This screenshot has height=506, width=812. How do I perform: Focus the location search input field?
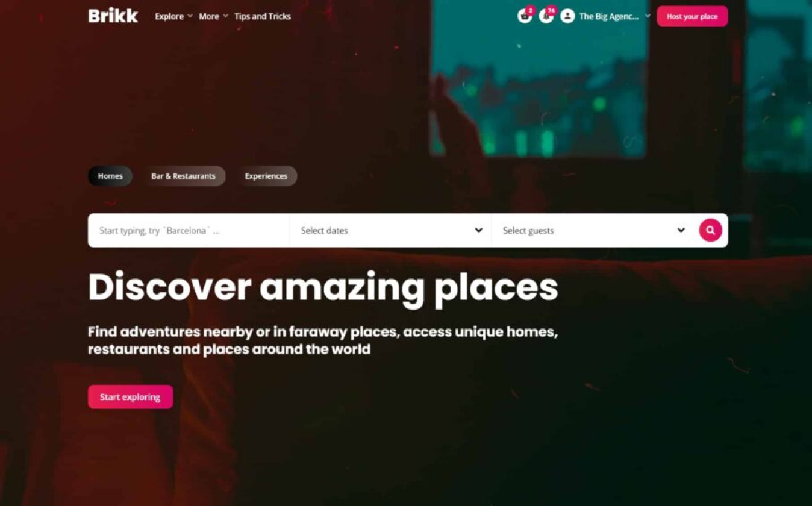189,230
